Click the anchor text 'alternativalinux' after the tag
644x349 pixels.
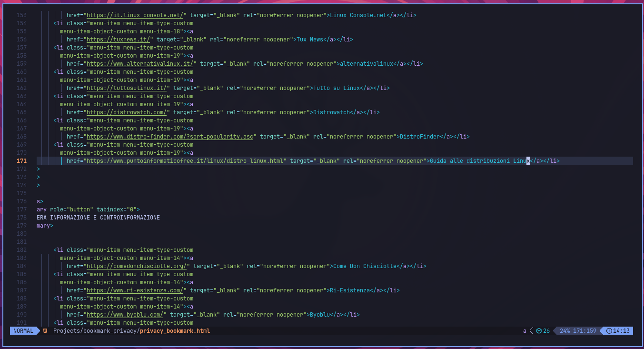[367, 64]
